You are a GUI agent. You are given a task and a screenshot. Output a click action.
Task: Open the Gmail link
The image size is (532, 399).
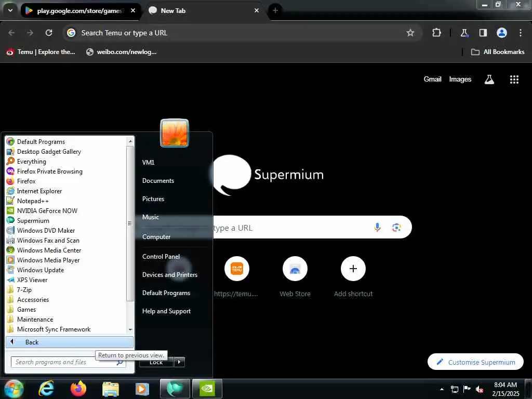tap(432, 79)
